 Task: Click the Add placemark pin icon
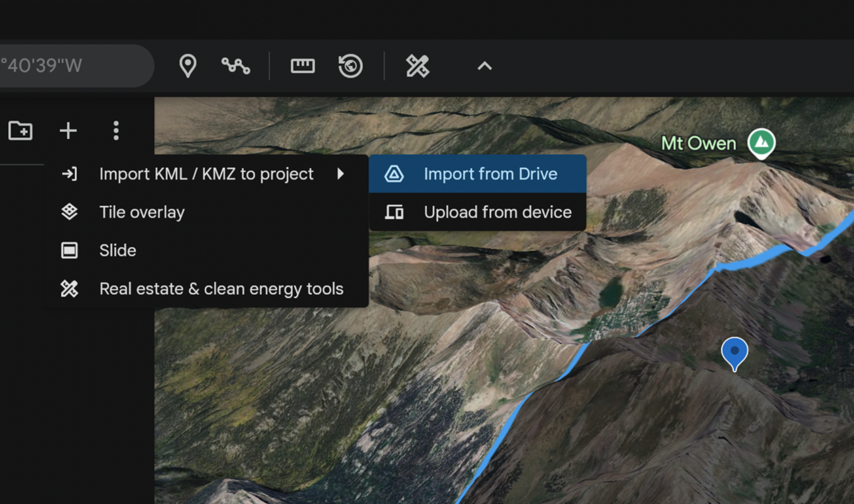click(188, 66)
